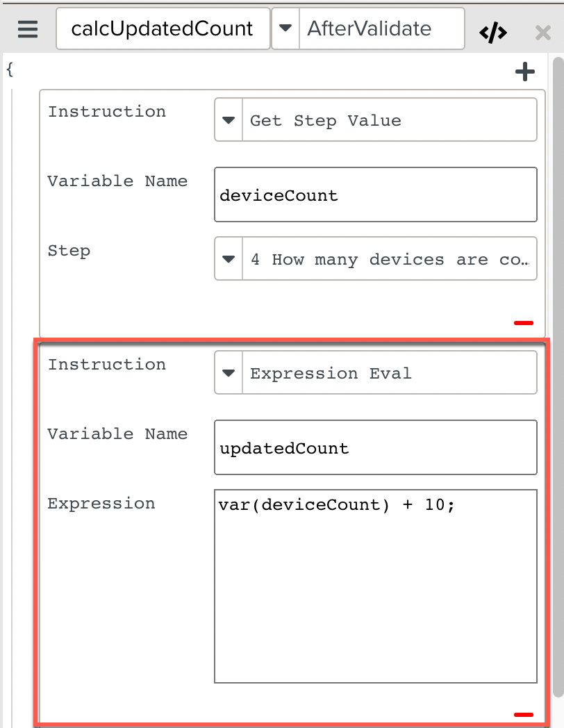Close the rule editor with the X
564x728 pixels.
(545, 31)
